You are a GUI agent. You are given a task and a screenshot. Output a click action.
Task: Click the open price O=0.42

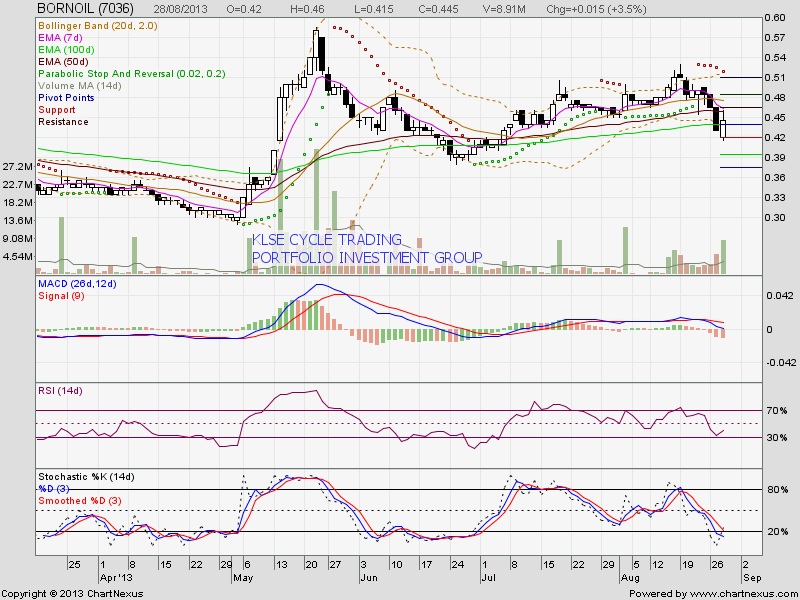pos(243,9)
